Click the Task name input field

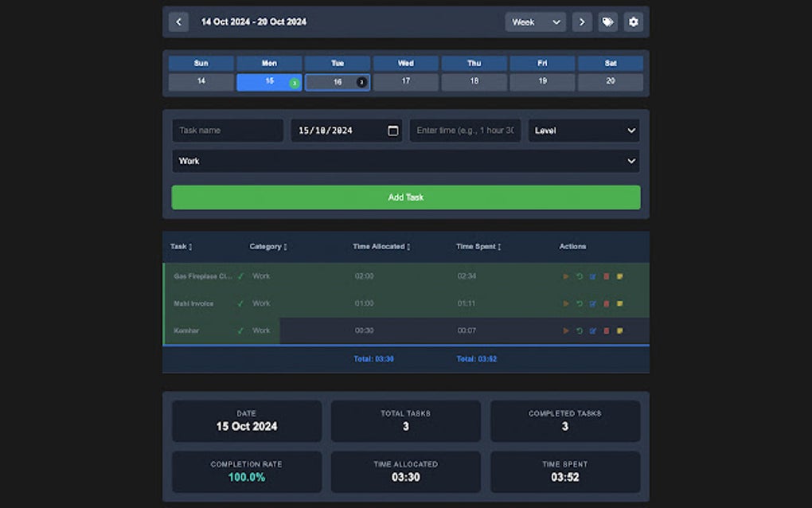pos(227,130)
